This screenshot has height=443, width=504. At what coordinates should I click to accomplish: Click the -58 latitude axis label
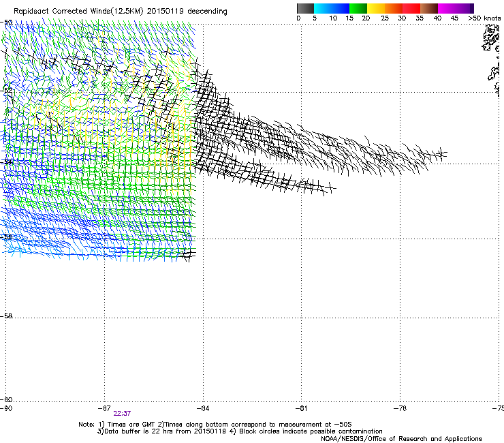point(6,316)
